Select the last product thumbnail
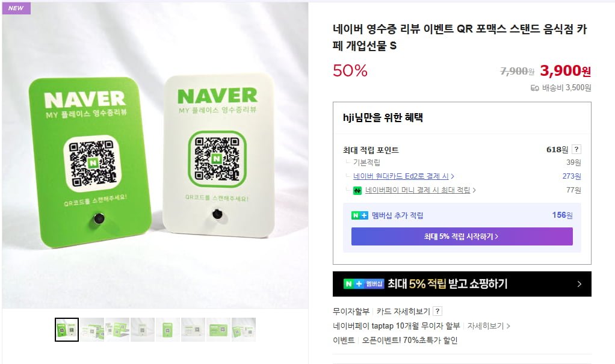This screenshot has height=364, width=615. pos(244,330)
